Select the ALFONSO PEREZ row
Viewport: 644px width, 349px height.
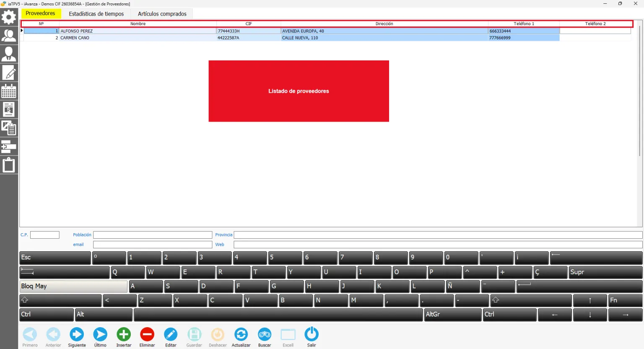point(327,31)
